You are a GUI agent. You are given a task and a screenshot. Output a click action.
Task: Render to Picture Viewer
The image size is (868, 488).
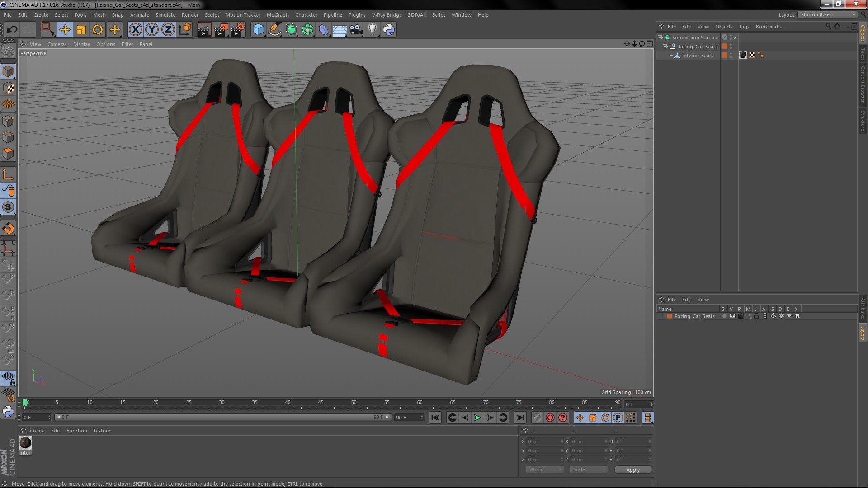tap(221, 30)
